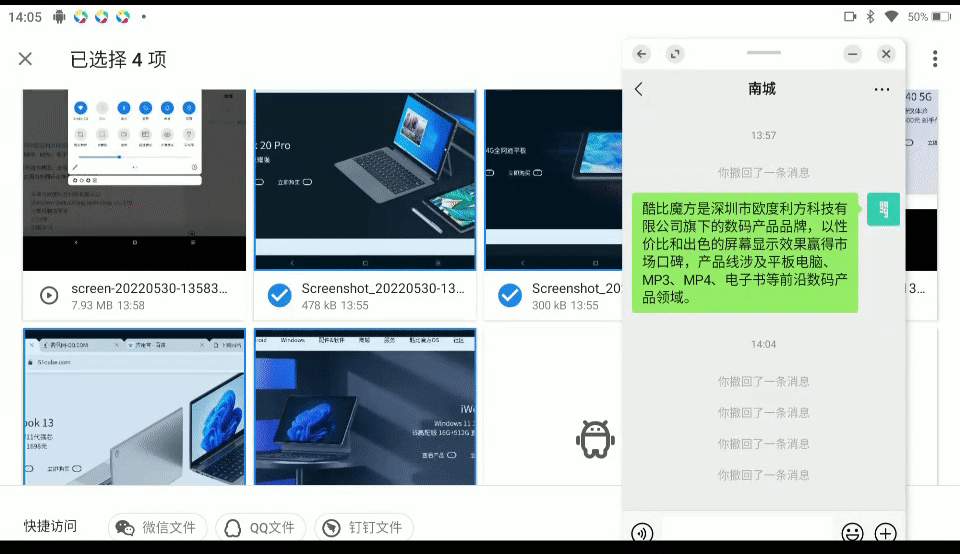
Task: Tap the voice input icon in chat
Action: point(641,532)
